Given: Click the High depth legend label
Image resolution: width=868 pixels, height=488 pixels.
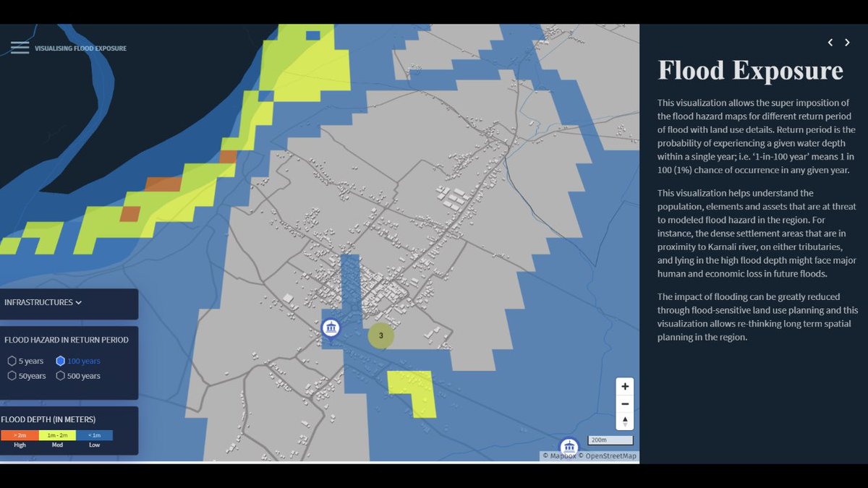Looking at the screenshot, I should [20, 445].
